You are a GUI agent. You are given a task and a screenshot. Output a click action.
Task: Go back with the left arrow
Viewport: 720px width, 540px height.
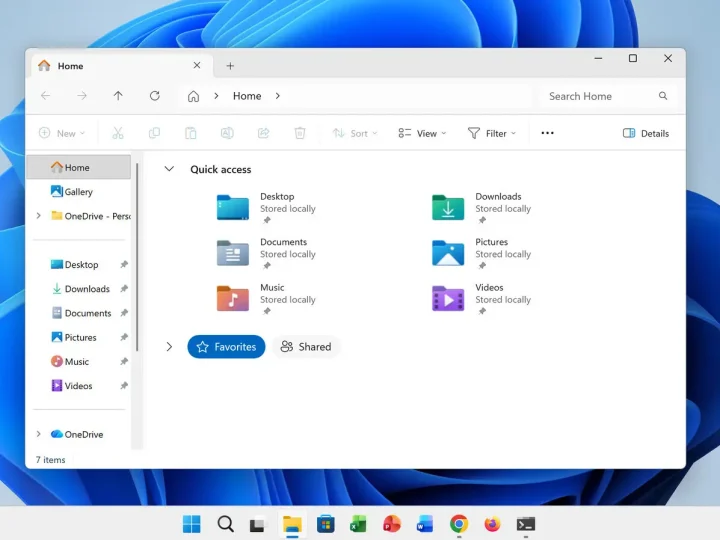point(45,96)
